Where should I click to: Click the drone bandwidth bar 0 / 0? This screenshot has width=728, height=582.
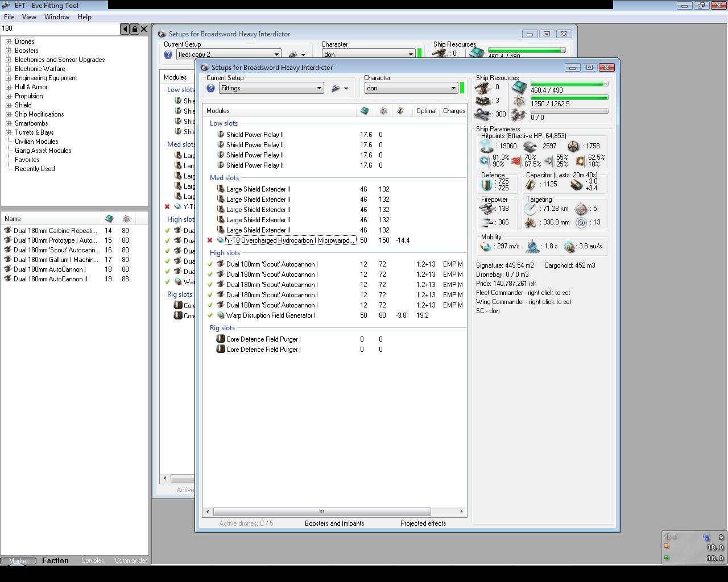(569, 111)
